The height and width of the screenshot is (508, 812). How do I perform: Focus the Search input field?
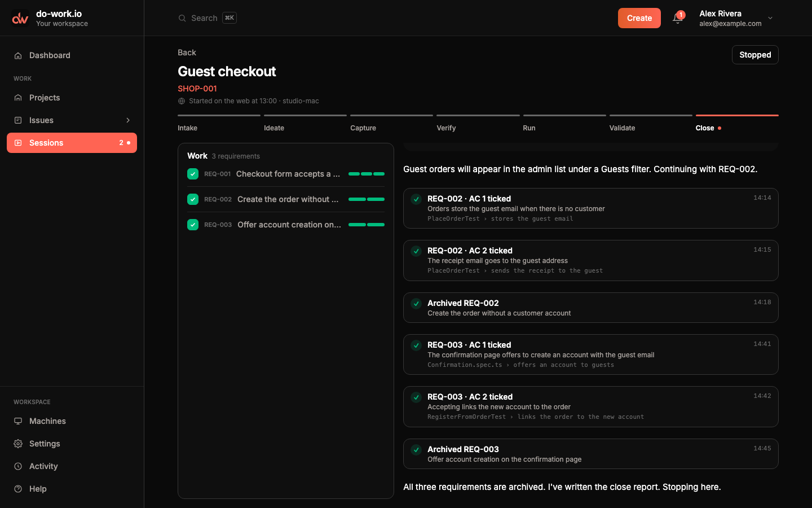pyautogui.click(x=208, y=18)
